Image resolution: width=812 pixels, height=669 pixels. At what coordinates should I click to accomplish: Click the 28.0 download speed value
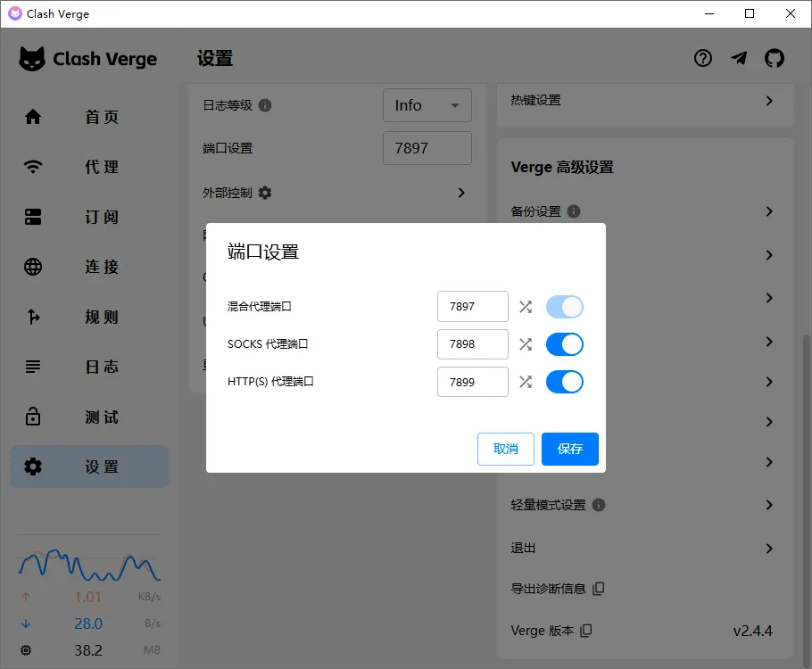tap(88, 624)
